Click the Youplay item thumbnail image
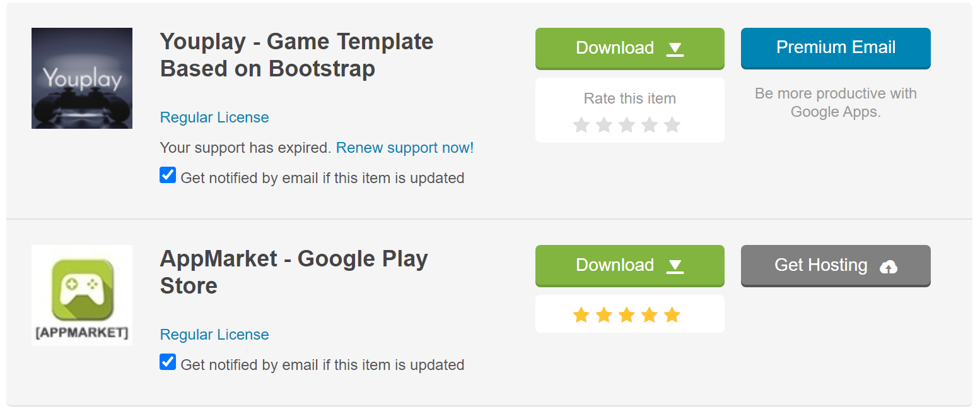Screen dimensions: 980x411 pos(82,78)
